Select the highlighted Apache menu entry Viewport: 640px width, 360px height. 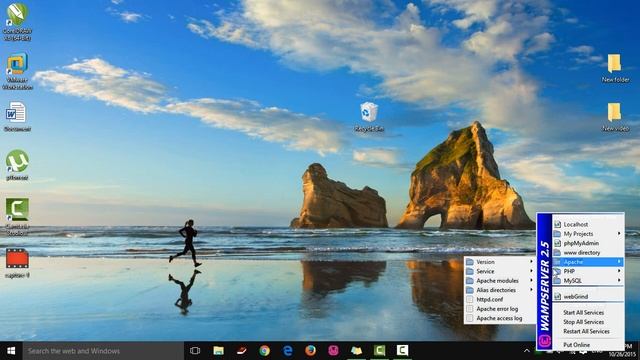pos(588,262)
